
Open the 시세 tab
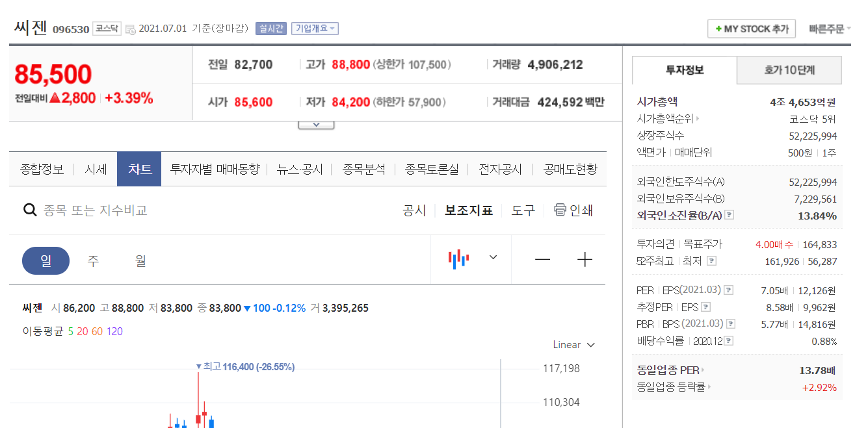click(x=96, y=170)
